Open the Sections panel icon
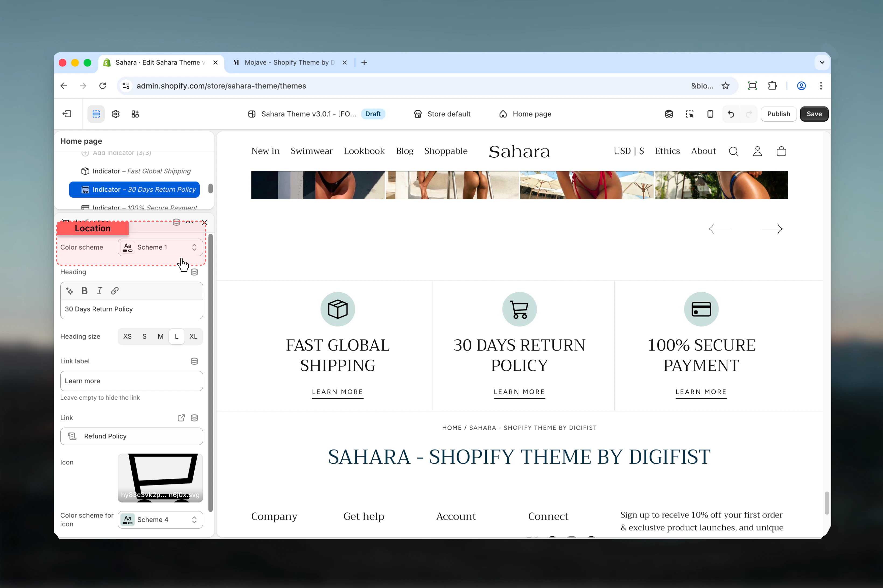This screenshot has height=588, width=883. pos(96,114)
